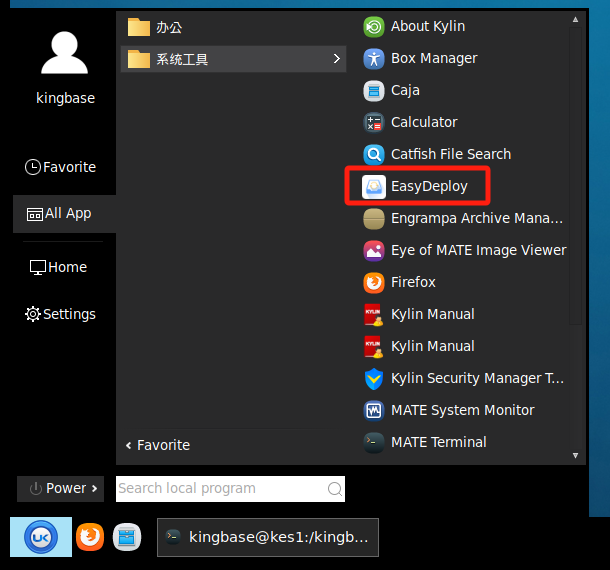Open Engrampa Archive Manager
Screen dimensions: 610x570
click(476, 218)
